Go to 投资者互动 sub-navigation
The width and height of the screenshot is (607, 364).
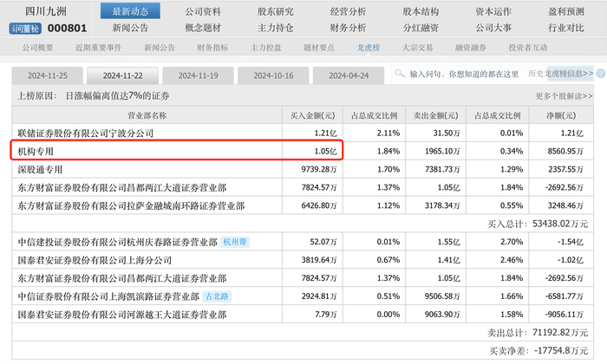pos(527,48)
